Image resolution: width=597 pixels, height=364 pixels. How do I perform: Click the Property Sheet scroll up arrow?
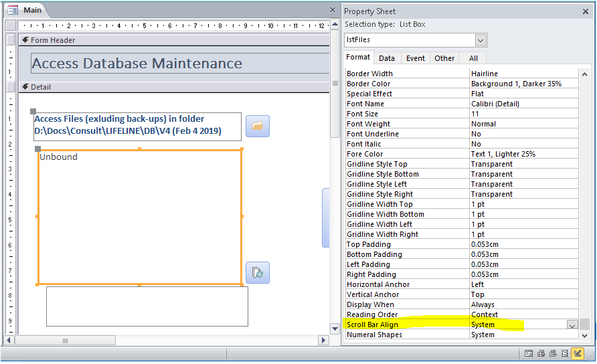tap(584, 75)
